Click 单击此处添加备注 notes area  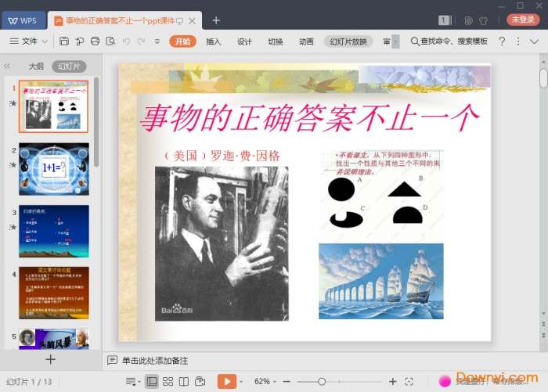[x=155, y=361]
